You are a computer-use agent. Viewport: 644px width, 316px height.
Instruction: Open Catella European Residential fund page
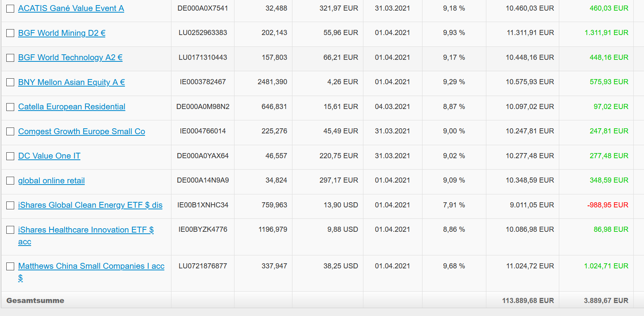click(72, 107)
